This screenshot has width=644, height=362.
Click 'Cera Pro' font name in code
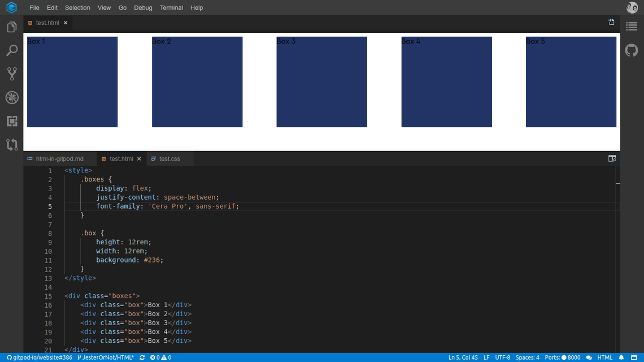pos(168,206)
